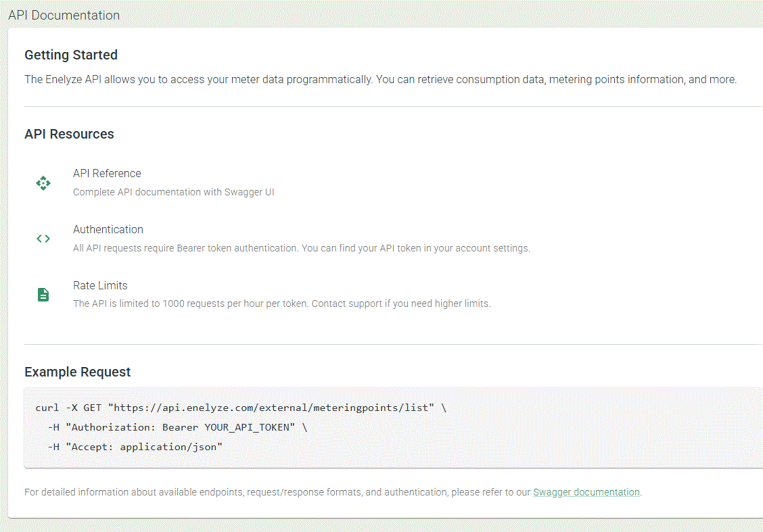Click the curl -X GET command line
The width and height of the screenshot is (763, 532).
coord(241,408)
